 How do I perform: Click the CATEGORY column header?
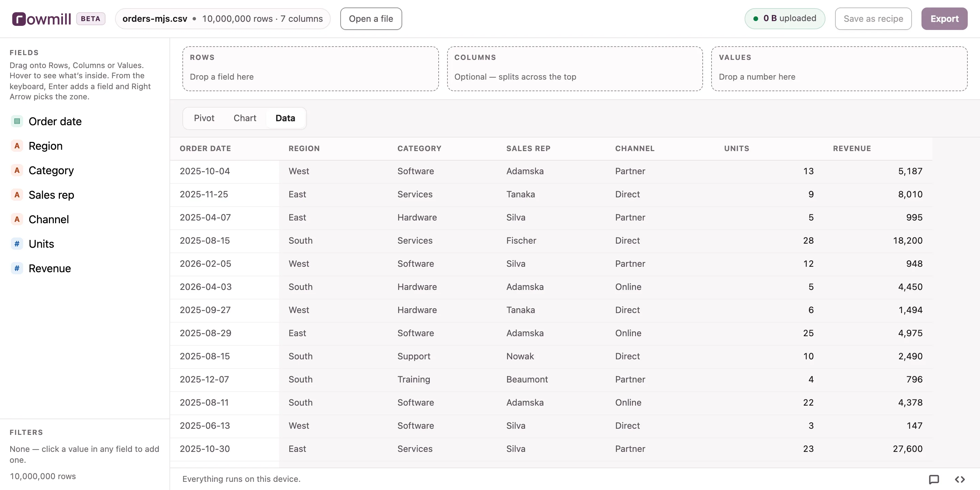pos(419,149)
